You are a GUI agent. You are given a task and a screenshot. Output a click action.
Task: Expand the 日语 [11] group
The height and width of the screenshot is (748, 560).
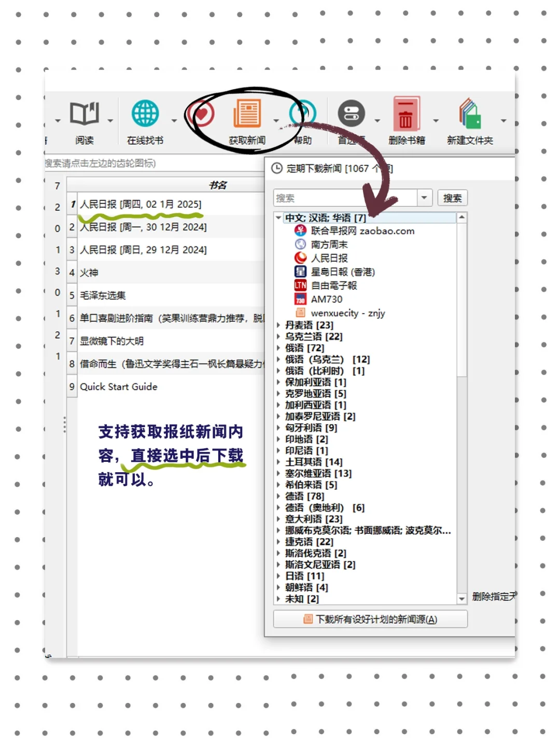tap(278, 576)
